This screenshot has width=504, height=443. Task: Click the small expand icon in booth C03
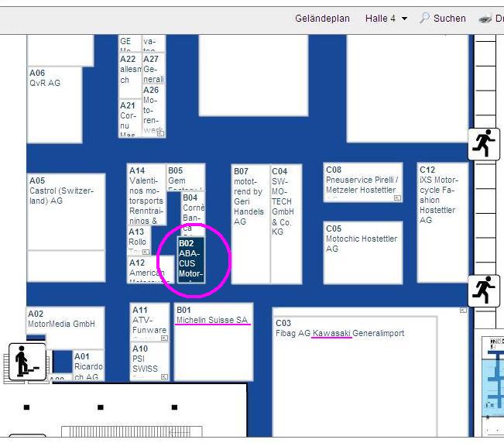pos(463,310)
